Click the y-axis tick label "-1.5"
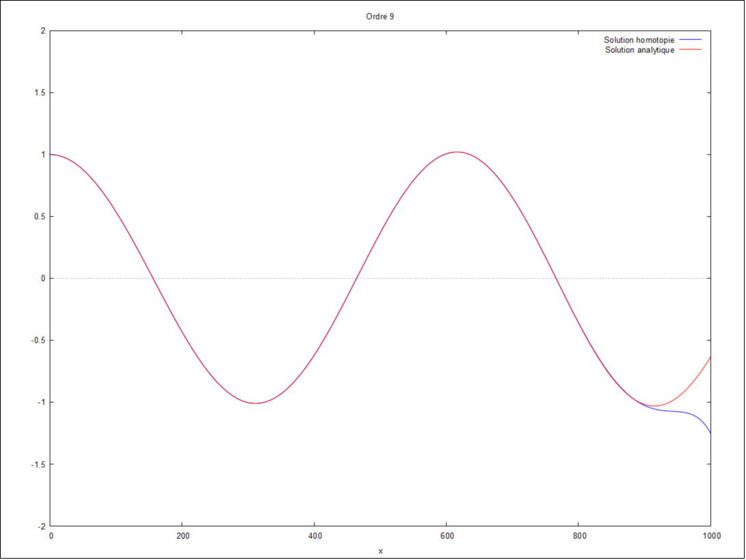Image resolution: width=746 pixels, height=560 pixels. point(38,464)
